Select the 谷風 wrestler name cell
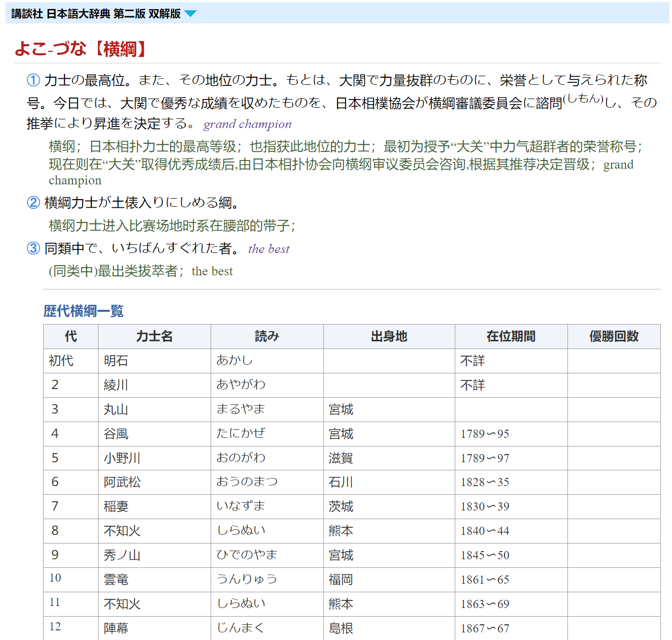The height and width of the screenshot is (640, 672). point(154,434)
